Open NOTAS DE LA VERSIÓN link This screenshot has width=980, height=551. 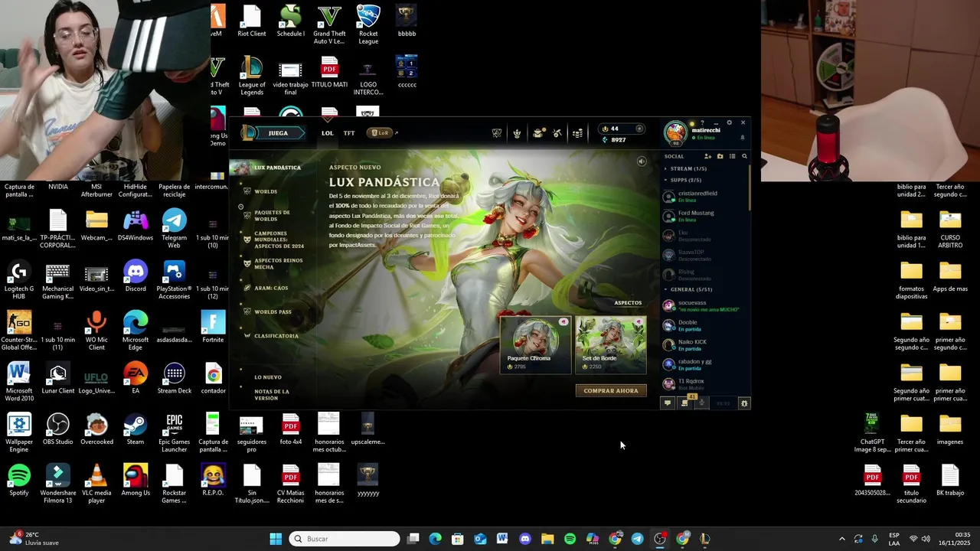coord(272,395)
